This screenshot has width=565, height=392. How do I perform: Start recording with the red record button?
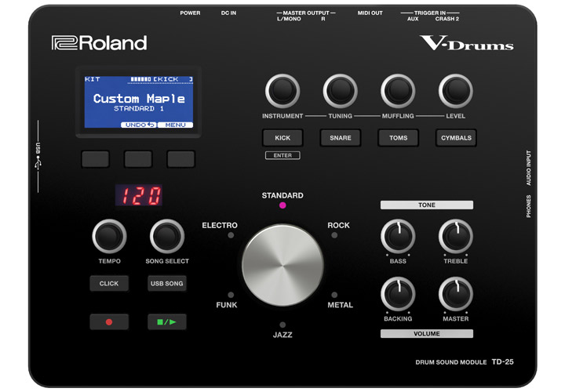109,321
